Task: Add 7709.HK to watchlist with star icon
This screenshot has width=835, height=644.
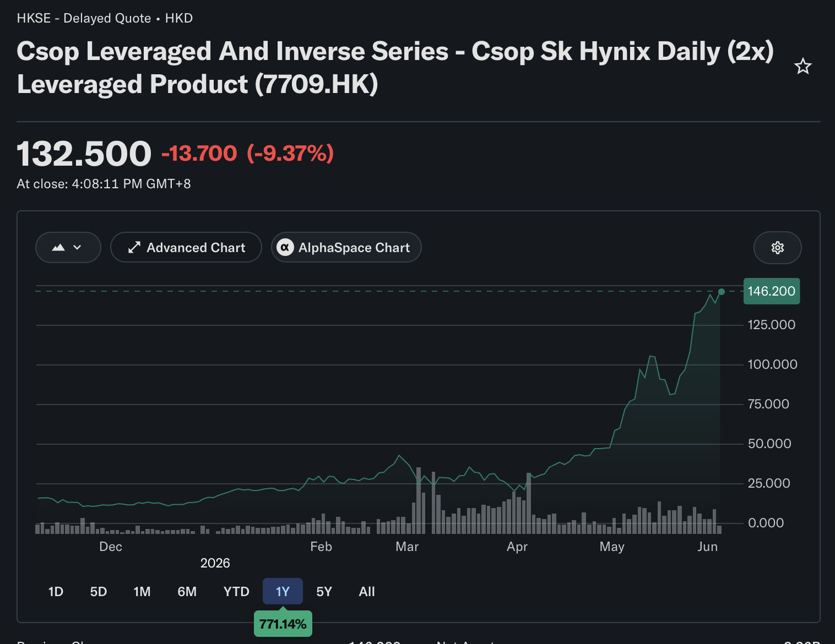Action: (803, 67)
